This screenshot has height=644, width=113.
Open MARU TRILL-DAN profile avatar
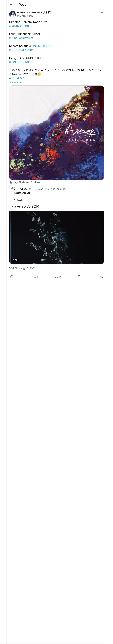[13, 14]
